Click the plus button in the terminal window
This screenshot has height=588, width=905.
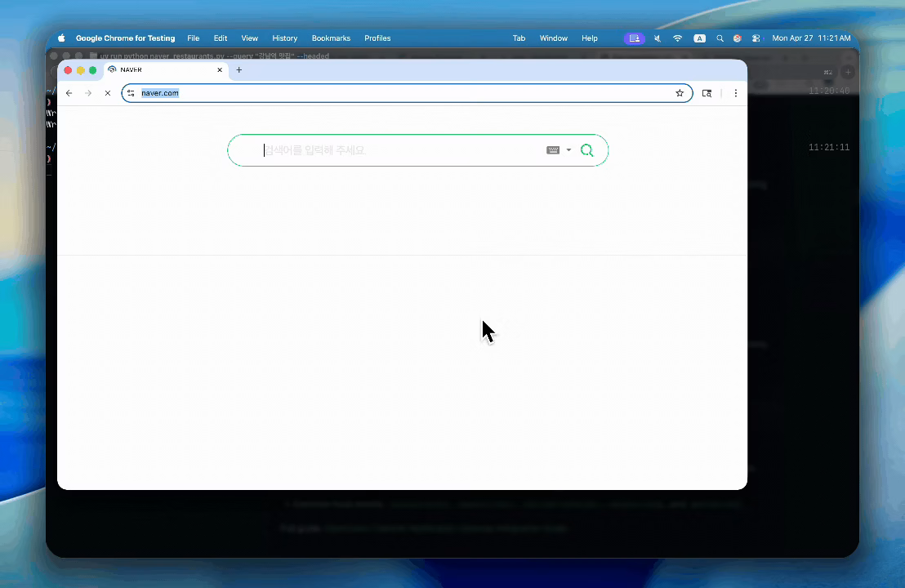pos(848,72)
